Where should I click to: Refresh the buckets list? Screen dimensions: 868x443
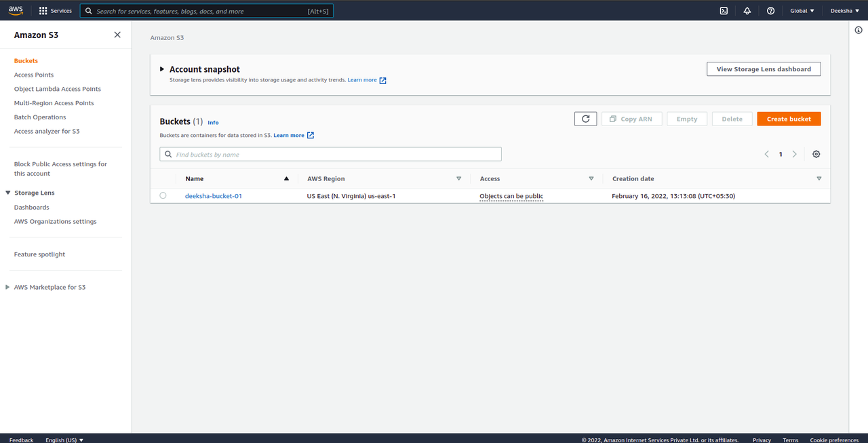[x=586, y=119]
